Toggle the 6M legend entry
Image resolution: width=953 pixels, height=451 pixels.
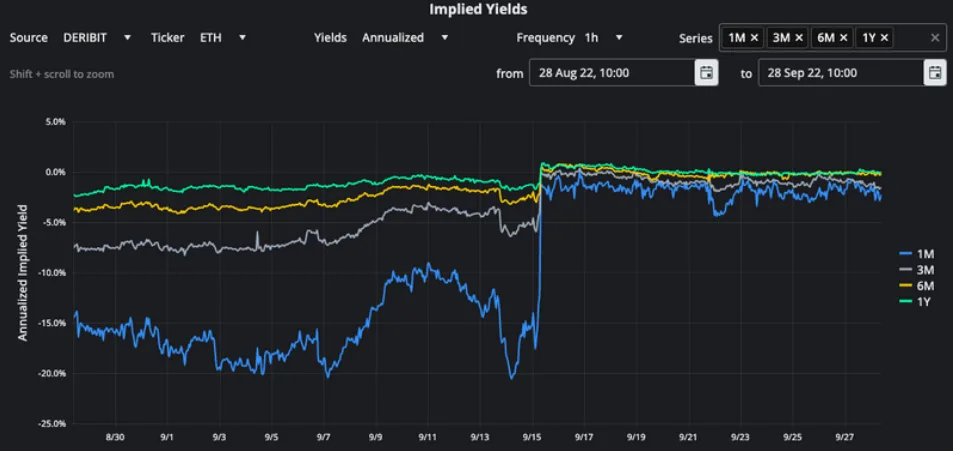coord(917,285)
